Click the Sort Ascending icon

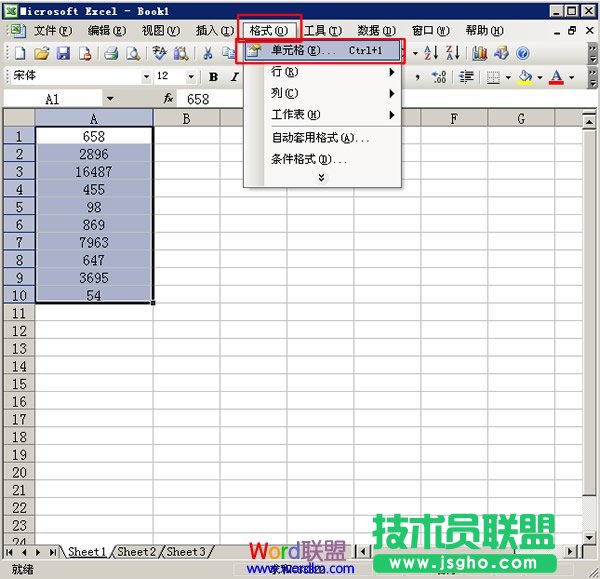tap(432, 53)
